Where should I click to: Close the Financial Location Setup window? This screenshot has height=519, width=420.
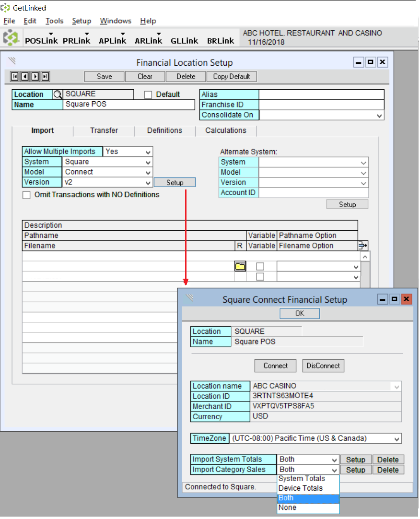tap(383, 62)
